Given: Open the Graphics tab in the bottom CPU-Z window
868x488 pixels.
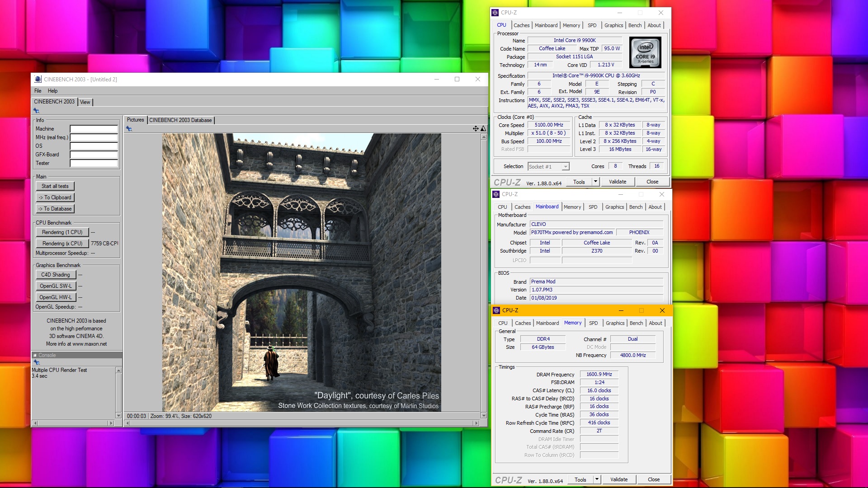Looking at the screenshot, I should 615,323.
